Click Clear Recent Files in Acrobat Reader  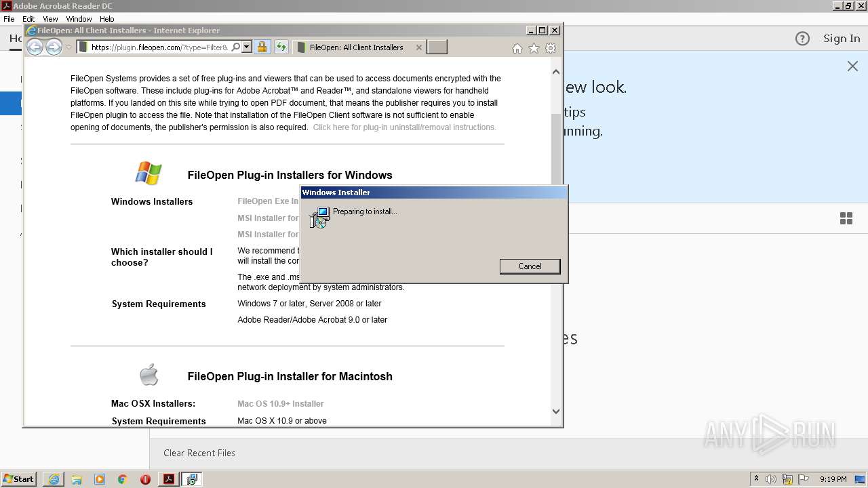click(199, 453)
